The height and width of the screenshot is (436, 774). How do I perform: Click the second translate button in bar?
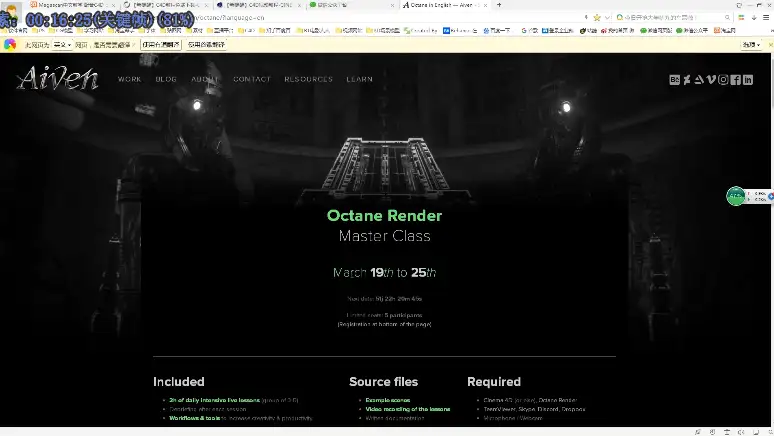pos(206,45)
